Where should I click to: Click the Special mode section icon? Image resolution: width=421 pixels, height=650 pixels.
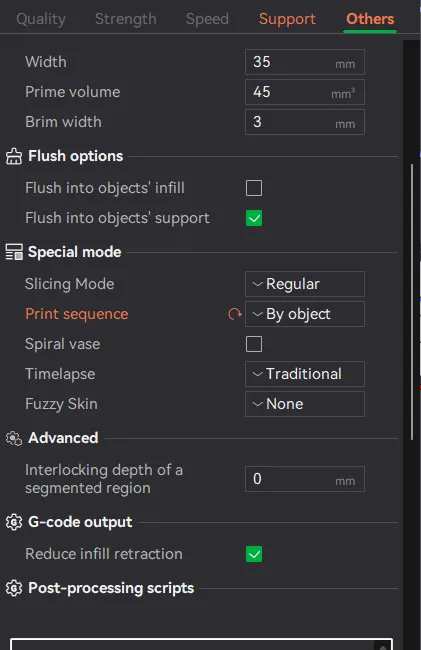[x=14, y=252]
